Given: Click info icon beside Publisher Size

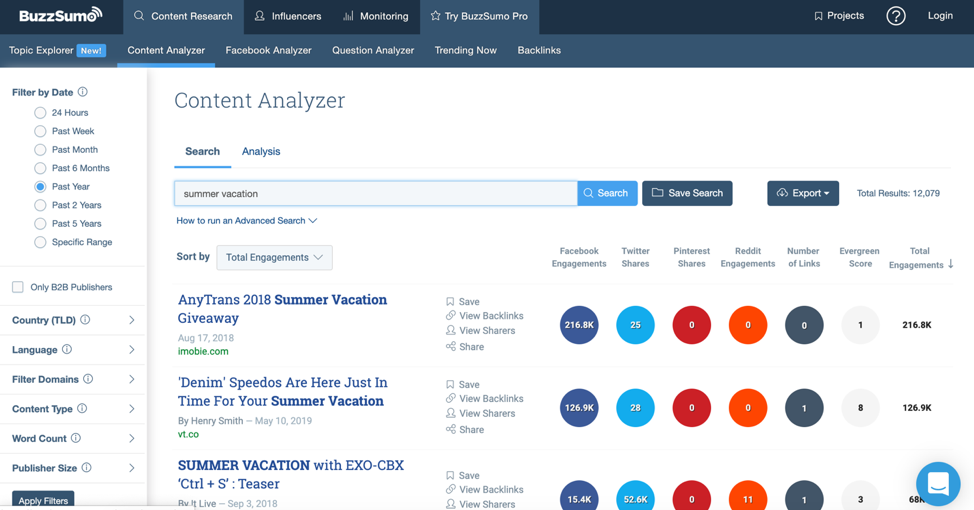Looking at the screenshot, I should pos(87,468).
